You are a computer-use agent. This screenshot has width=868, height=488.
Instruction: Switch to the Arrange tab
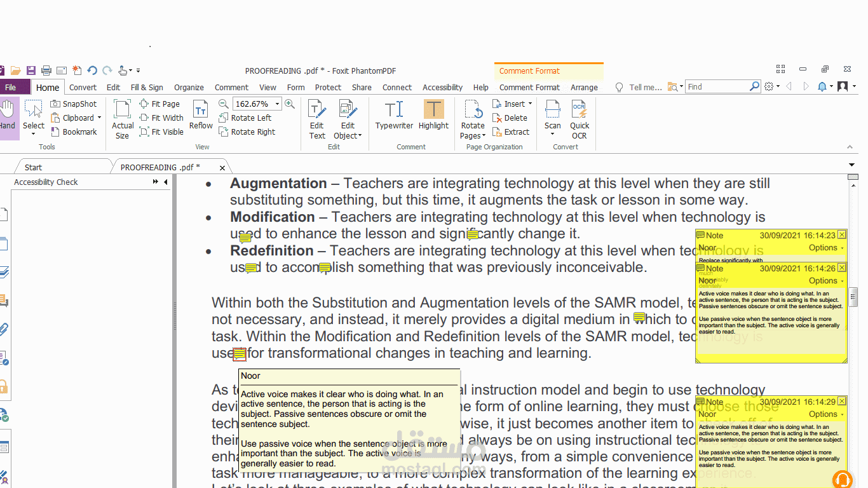[584, 87]
